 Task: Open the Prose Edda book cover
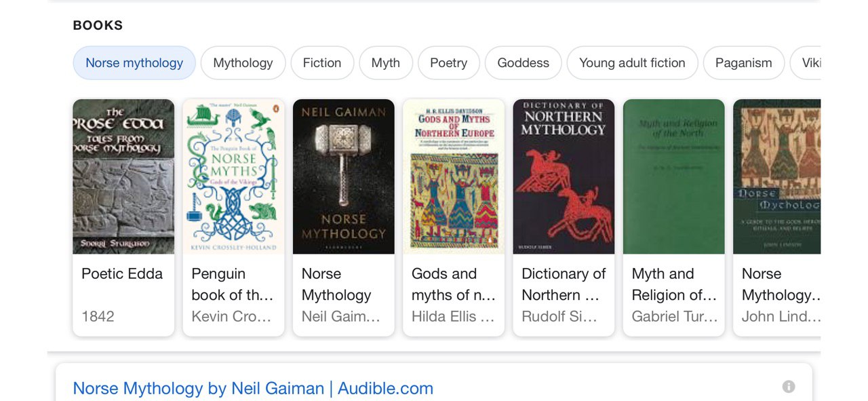pyautogui.click(x=123, y=176)
